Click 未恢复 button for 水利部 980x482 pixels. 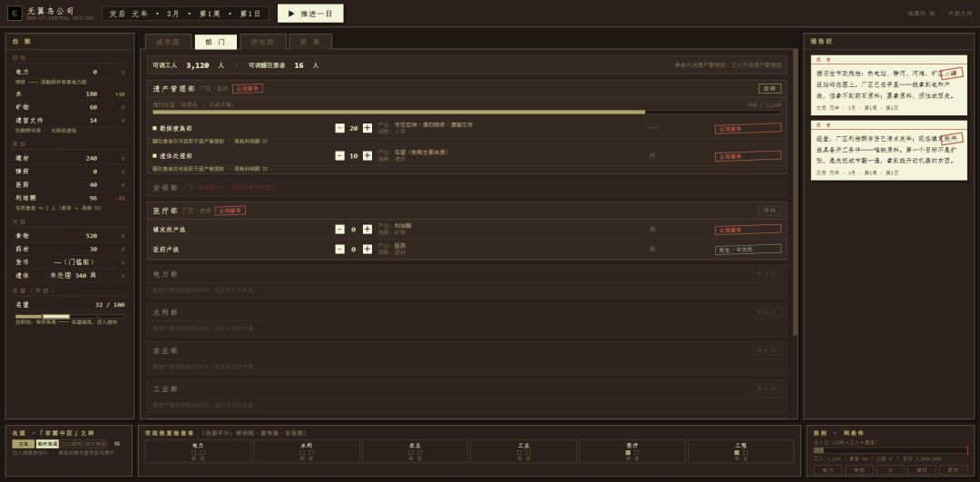click(x=767, y=312)
